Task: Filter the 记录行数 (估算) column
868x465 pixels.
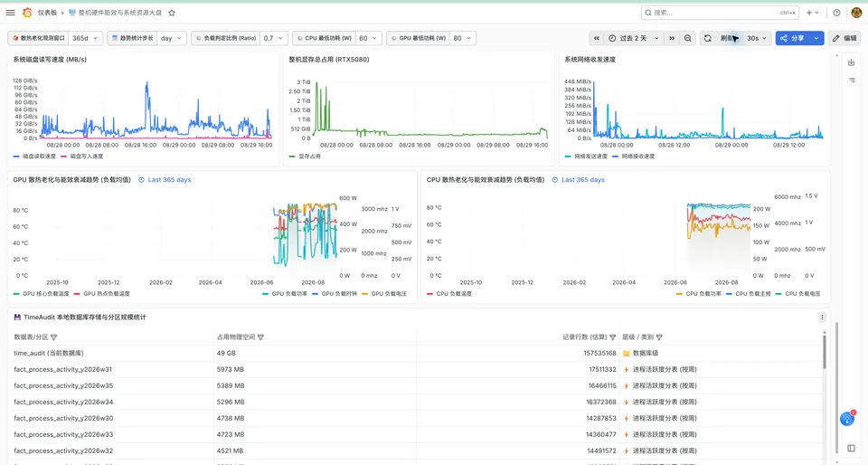Action: pyautogui.click(x=613, y=337)
